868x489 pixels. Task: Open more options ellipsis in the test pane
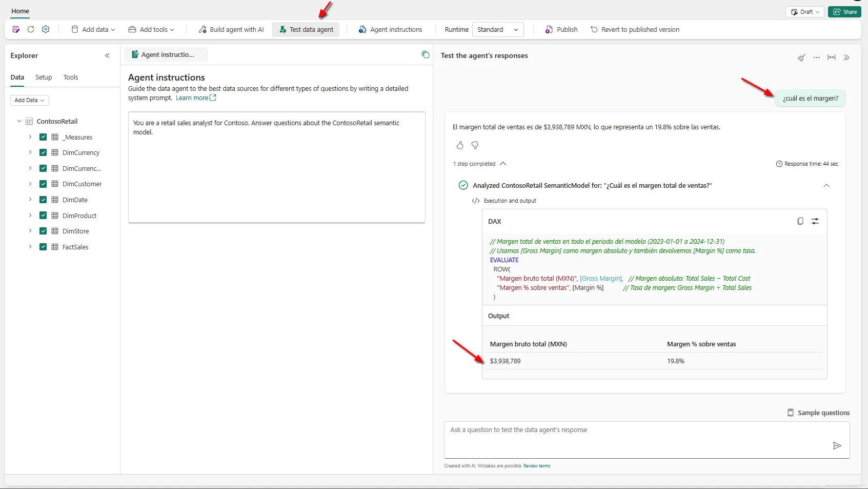tap(817, 57)
